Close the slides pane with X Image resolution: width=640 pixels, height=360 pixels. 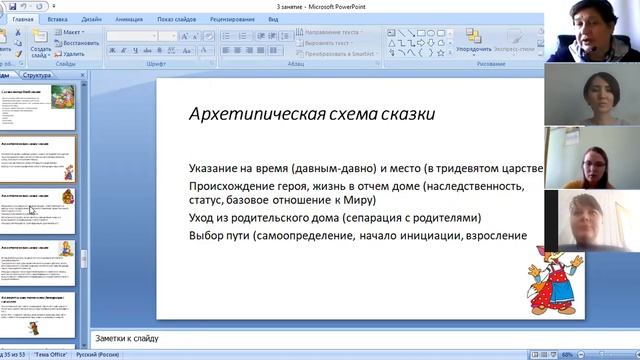82,75
